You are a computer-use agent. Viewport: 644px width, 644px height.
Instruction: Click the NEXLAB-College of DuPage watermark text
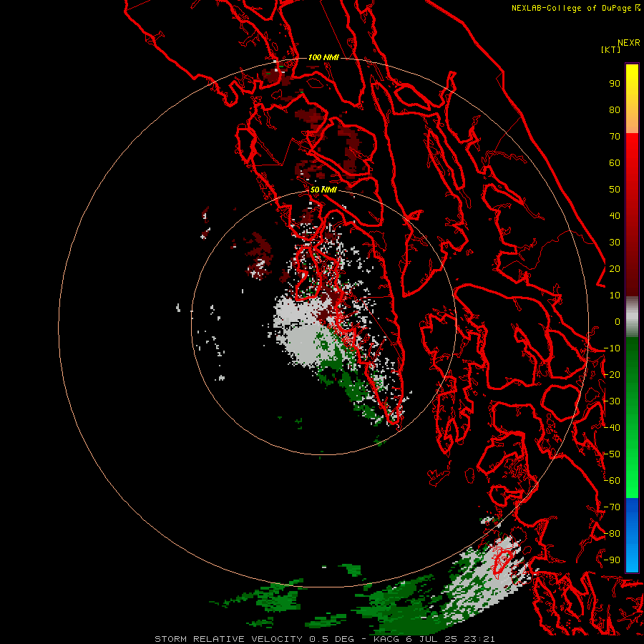(x=575, y=8)
